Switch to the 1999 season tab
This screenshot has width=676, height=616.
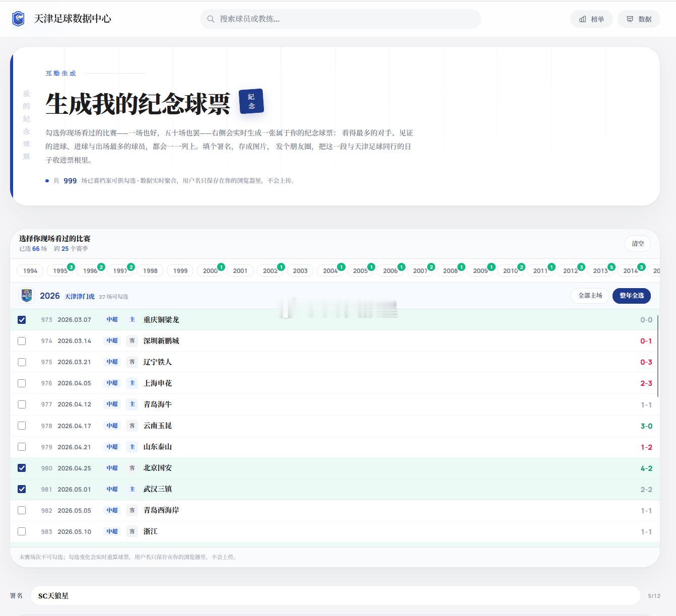pyautogui.click(x=180, y=270)
